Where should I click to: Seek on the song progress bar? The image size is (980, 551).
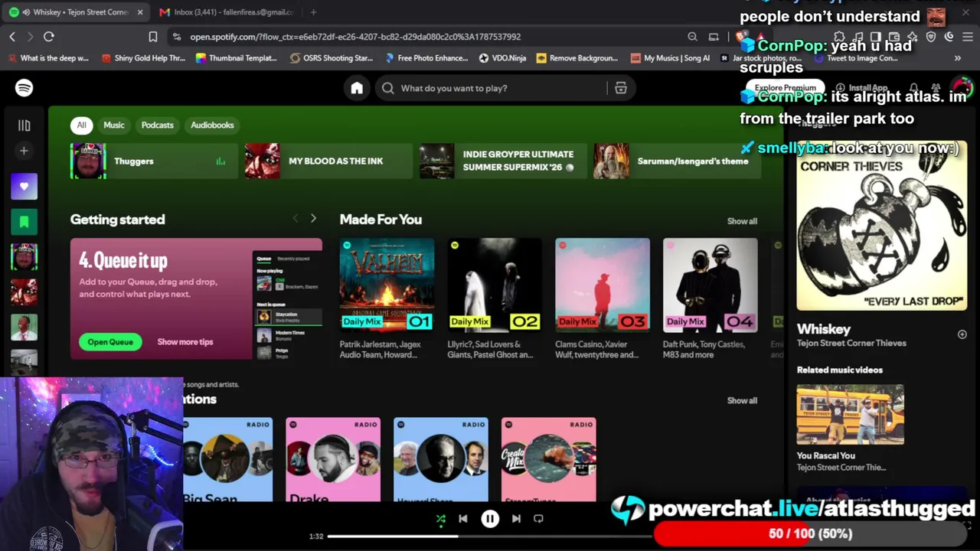click(x=490, y=536)
